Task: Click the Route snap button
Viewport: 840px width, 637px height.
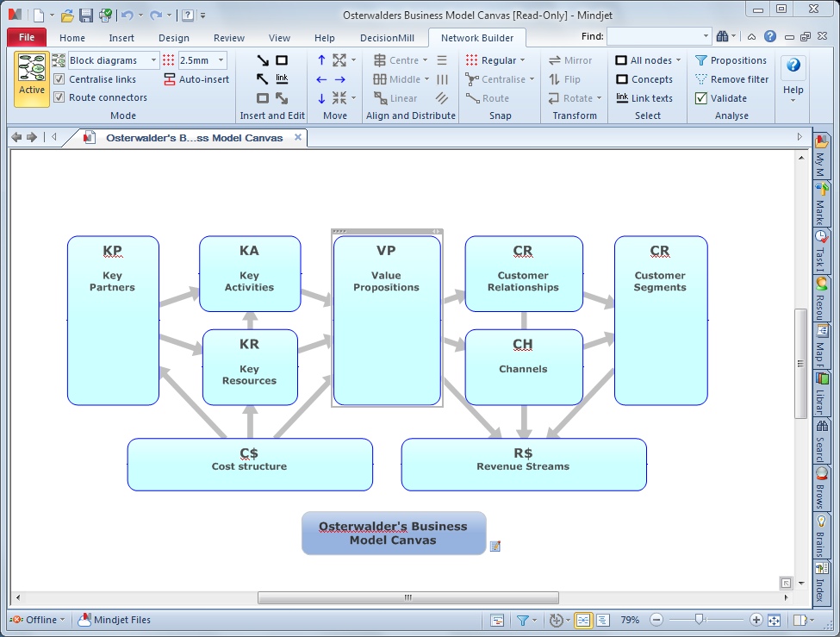Action: tap(488, 98)
